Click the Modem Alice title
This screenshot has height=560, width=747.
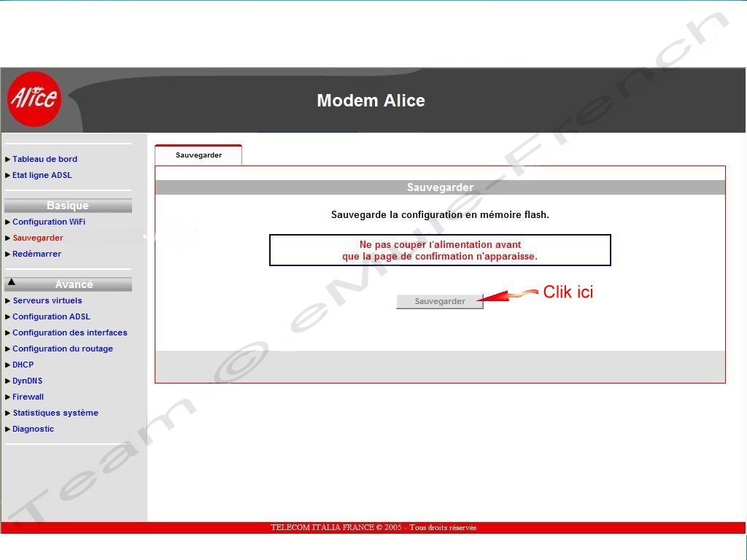pyautogui.click(x=371, y=101)
